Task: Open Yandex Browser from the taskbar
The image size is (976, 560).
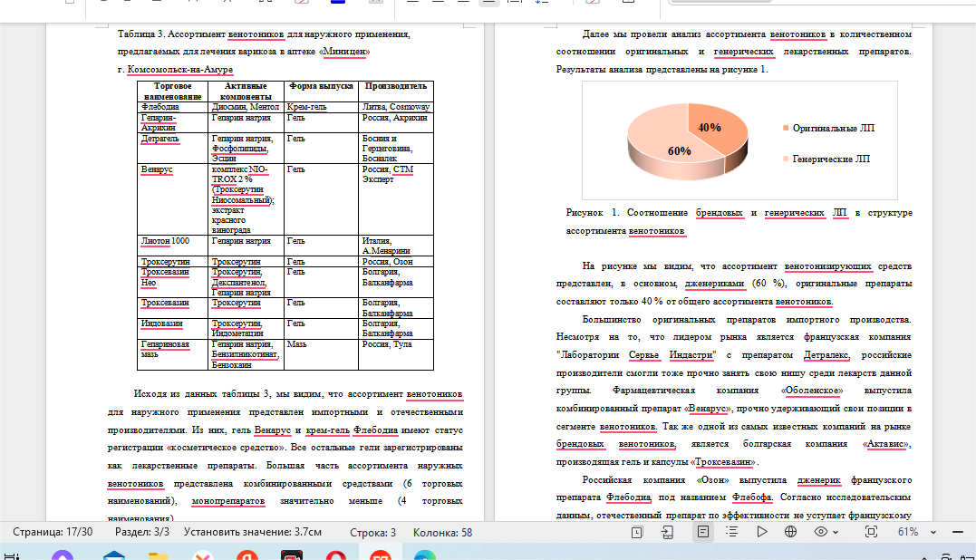Action: tap(247, 555)
